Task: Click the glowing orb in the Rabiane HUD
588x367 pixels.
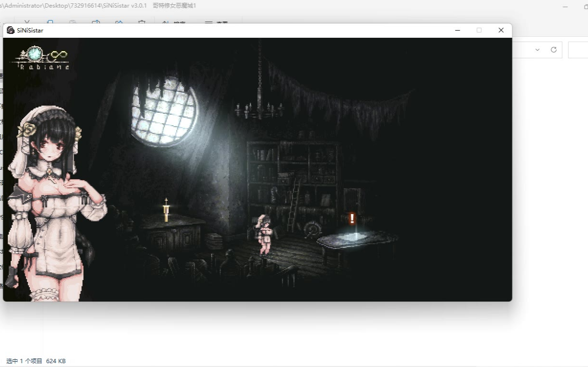Action: point(34,54)
